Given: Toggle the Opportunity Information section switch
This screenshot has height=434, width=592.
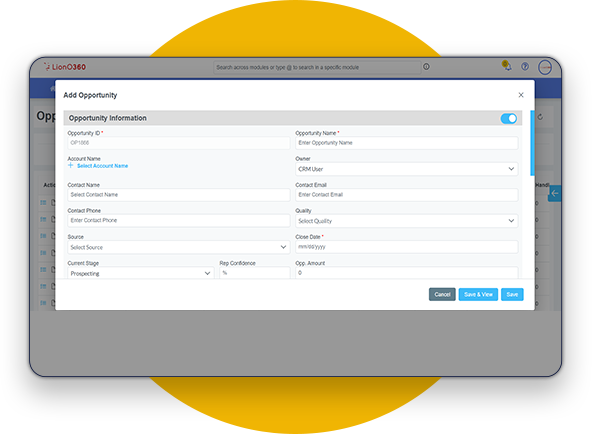Looking at the screenshot, I should click(x=509, y=119).
